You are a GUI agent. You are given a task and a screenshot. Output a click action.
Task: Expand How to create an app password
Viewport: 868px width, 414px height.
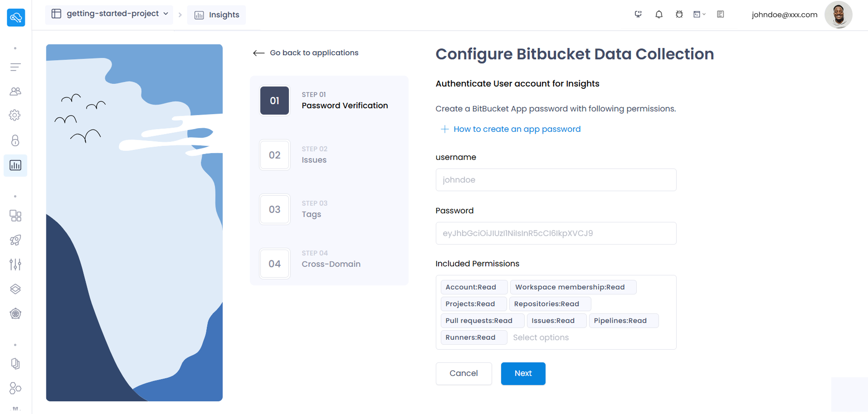[x=517, y=129]
